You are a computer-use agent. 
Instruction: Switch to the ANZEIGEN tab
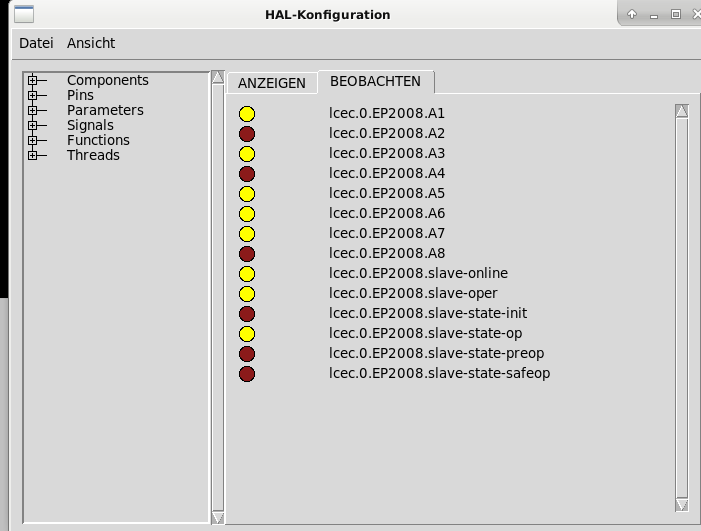coord(272,83)
